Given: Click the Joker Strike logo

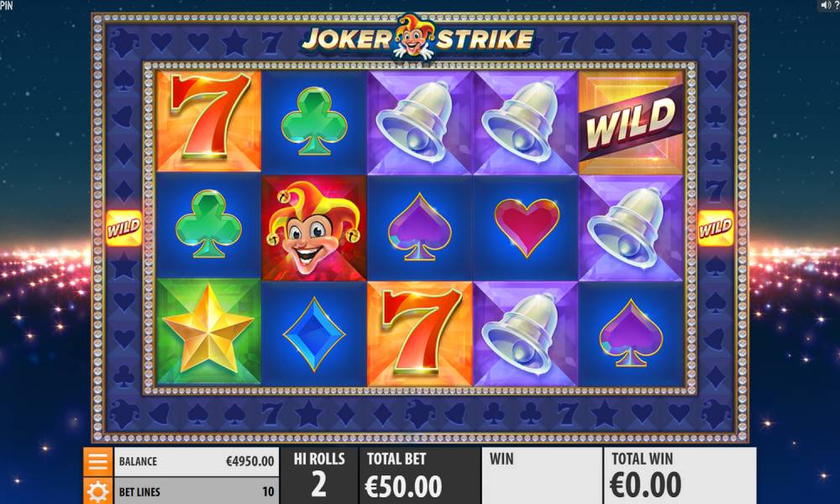Looking at the screenshot, I should [418, 38].
